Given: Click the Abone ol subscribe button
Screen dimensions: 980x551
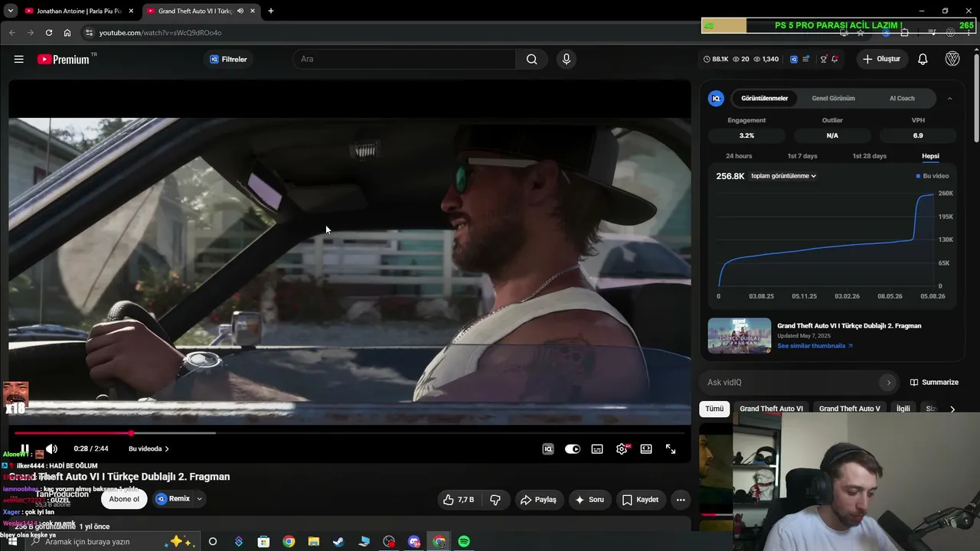Looking at the screenshot, I should coord(124,499).
